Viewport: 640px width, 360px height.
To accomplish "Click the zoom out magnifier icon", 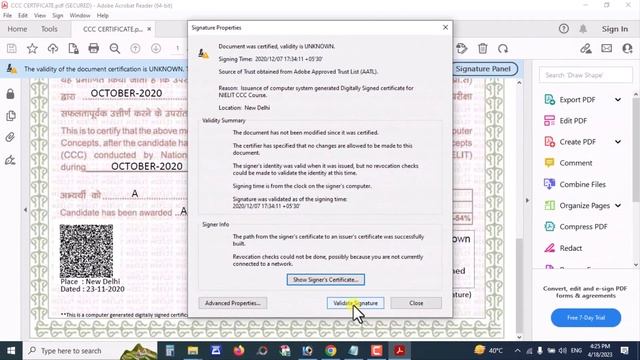I will pyautogui.click(x=115, y=49).
